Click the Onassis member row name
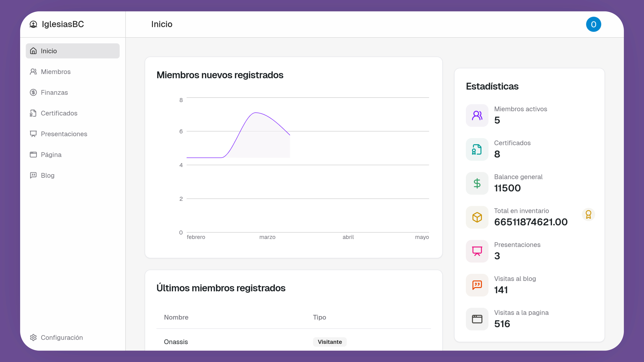 176,342
